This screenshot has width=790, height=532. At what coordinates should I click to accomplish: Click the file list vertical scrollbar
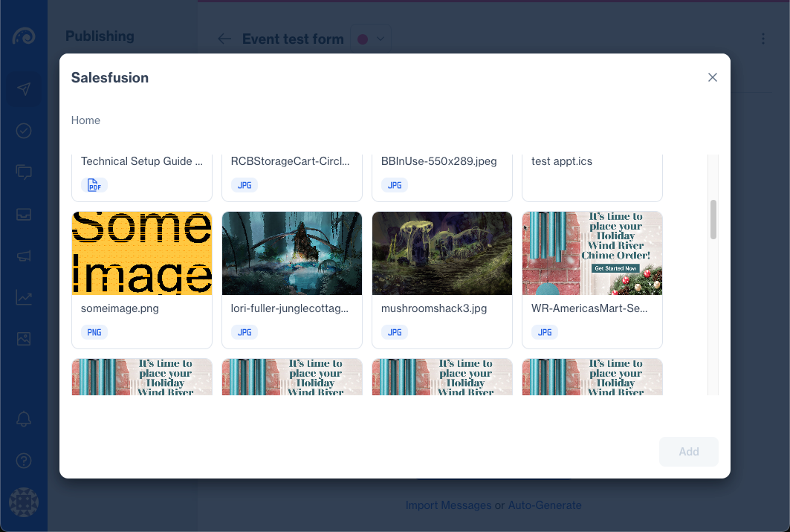pos(713,219)
